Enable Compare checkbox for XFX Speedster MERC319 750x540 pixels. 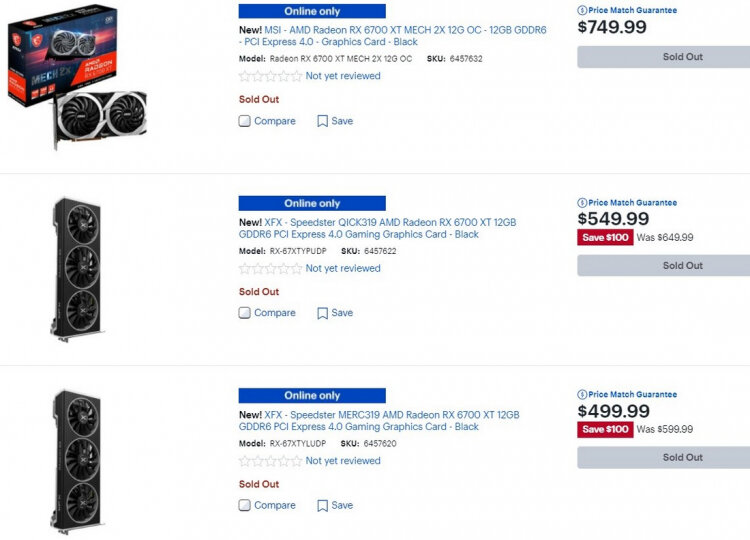coord(245,505)
